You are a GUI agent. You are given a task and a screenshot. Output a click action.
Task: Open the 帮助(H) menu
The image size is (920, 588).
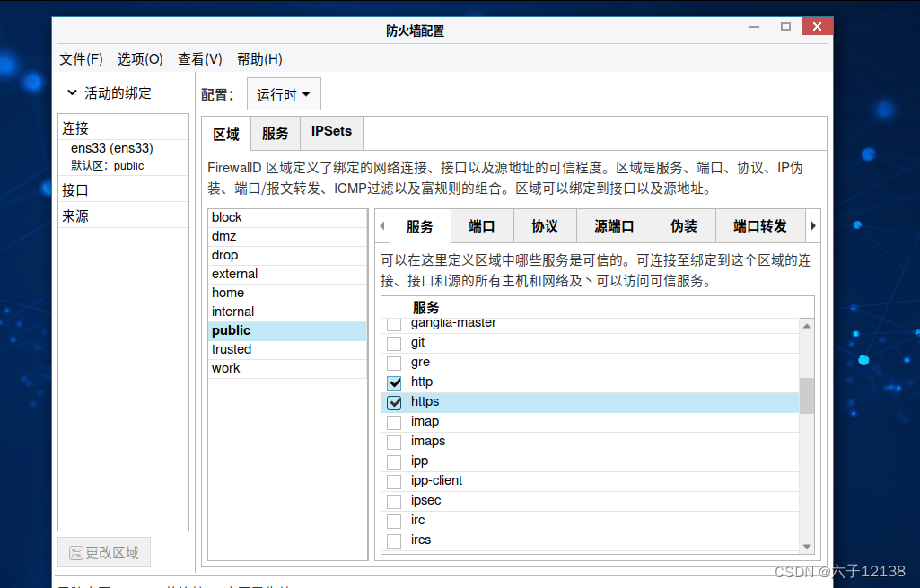pyautogui.click(x=259, y=59)
